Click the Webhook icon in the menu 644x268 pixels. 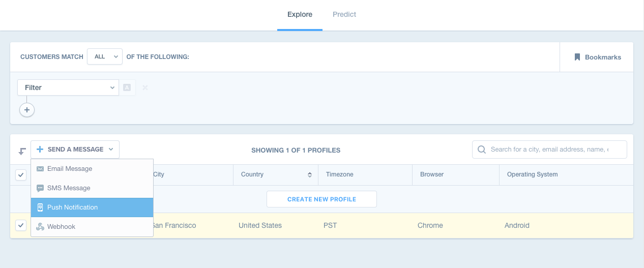click(40, 227)
